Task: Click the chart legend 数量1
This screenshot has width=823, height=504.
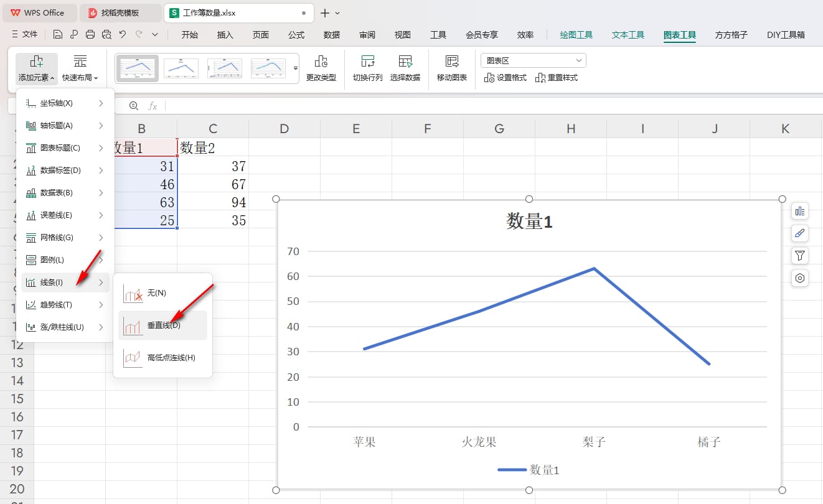Action: point(529,470)
